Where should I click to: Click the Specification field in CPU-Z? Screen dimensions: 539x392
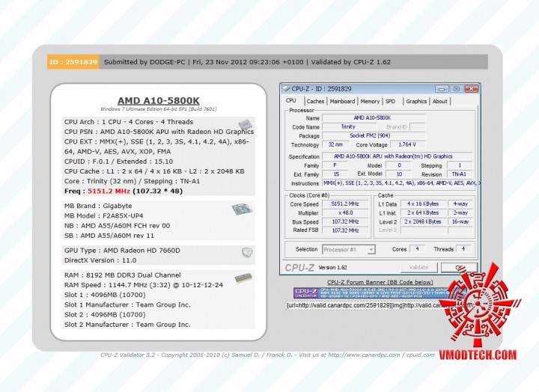tap(398, 156)
